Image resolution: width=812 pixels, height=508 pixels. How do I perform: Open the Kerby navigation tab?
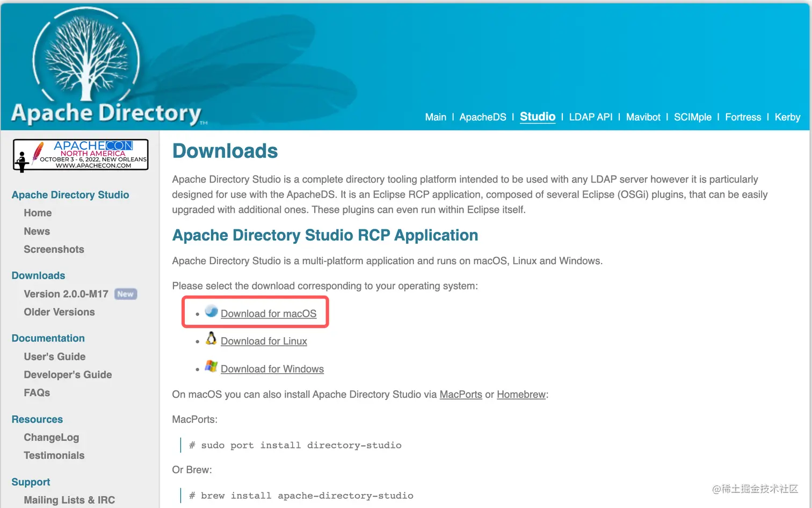(x=787, y=117)
